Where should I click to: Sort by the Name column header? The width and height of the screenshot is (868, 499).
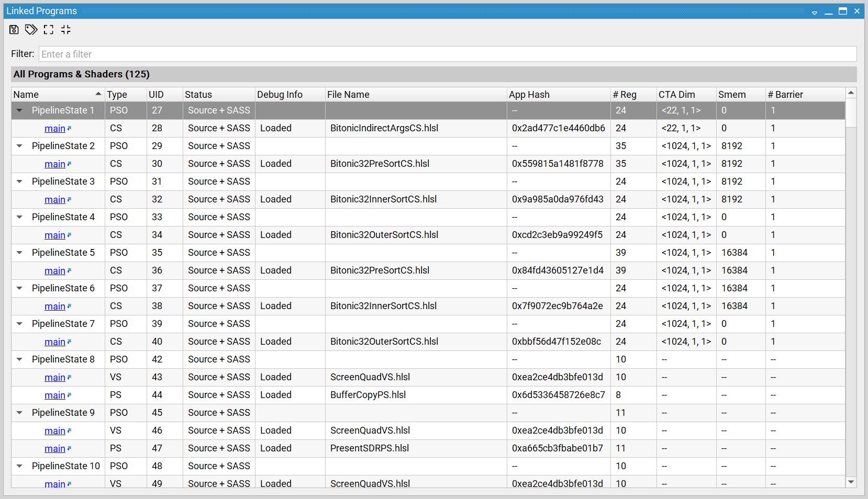[x=52, y=95]
